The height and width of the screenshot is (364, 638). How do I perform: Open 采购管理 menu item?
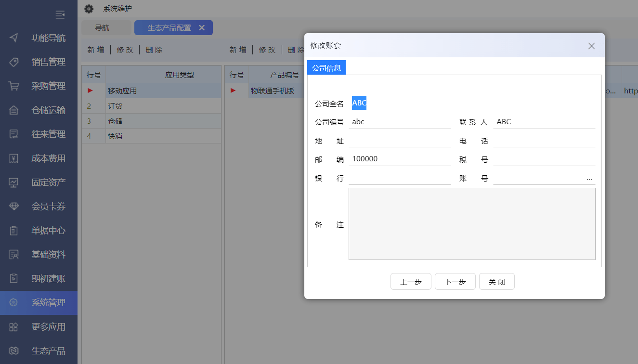[39, 86]
